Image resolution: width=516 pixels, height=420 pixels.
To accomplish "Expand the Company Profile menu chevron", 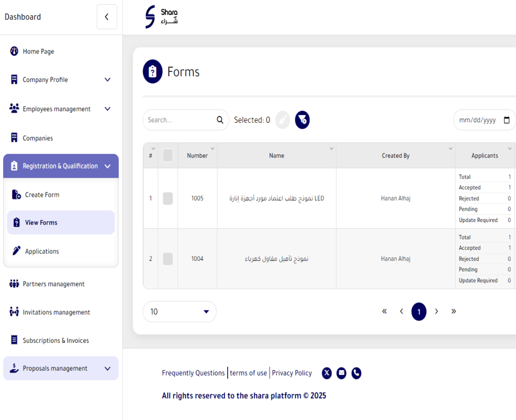I will pyautogui.click(x=107, y=80).
